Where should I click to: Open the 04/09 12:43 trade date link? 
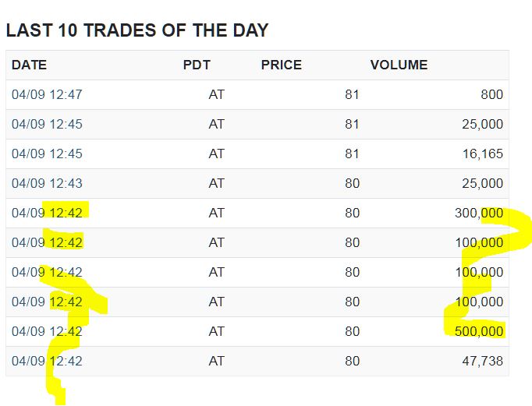pos(47,184)
